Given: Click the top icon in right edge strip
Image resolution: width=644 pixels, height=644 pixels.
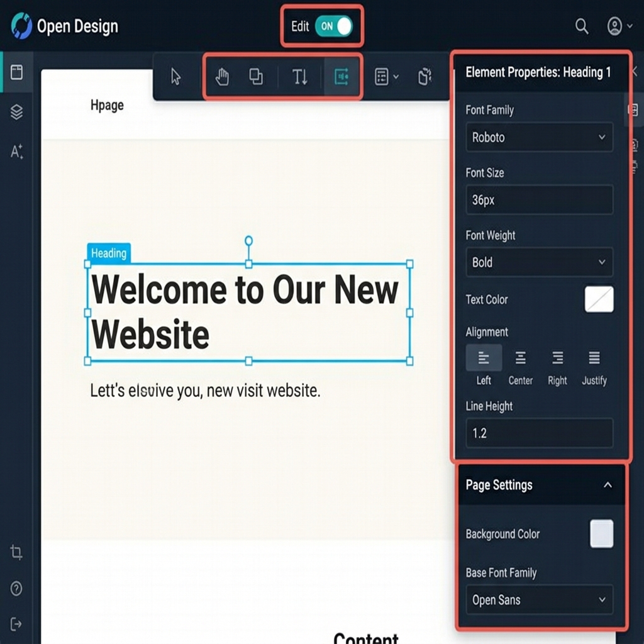Looking at the screenshot, I should point(633,109).
